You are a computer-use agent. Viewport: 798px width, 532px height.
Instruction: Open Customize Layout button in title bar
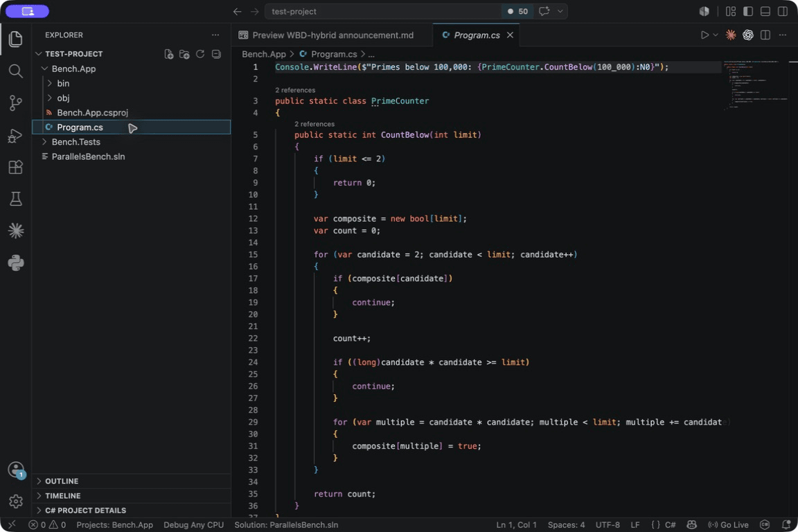(x=731, y=11)
